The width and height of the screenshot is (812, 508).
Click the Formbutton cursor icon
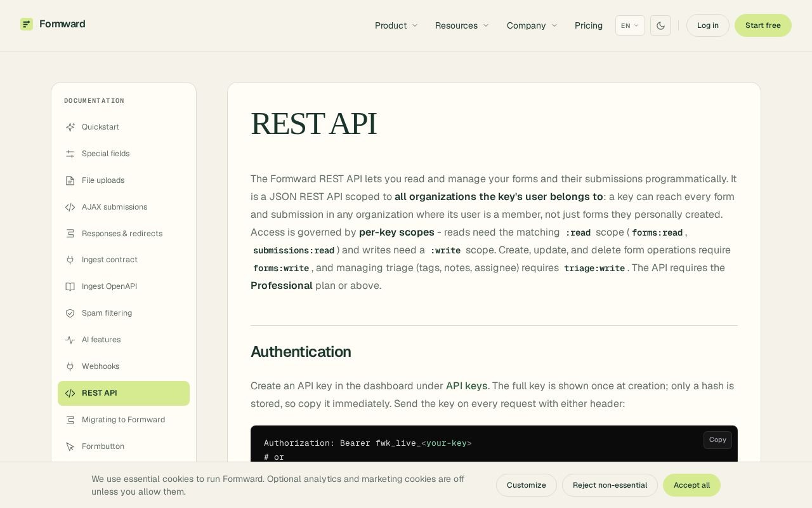click(70, 446)
